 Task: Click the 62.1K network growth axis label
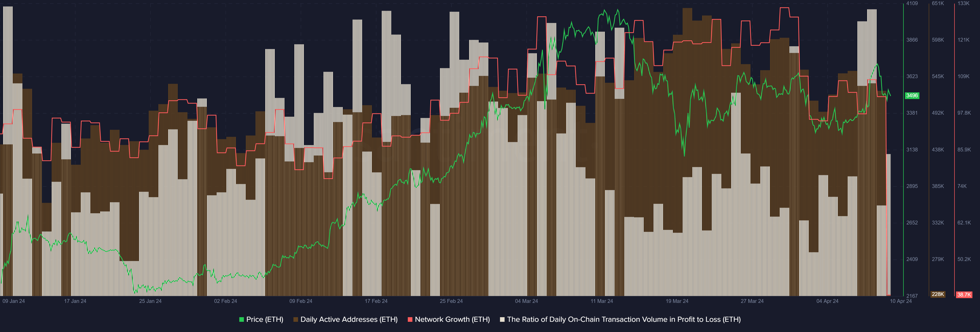point(964,223)
